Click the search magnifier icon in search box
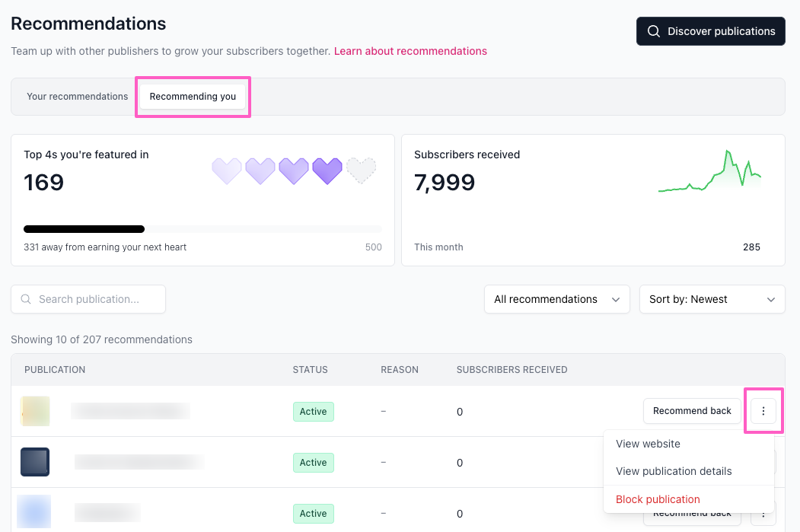The image size is (800, 532). 27,299
